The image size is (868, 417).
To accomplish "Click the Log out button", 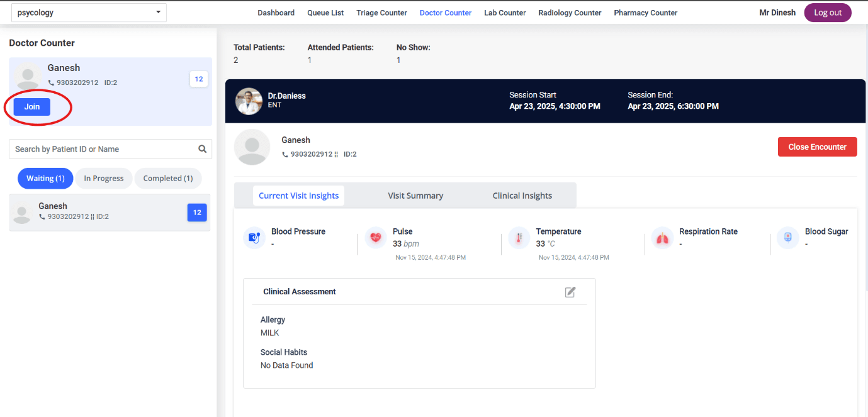I will coord(827,13).
